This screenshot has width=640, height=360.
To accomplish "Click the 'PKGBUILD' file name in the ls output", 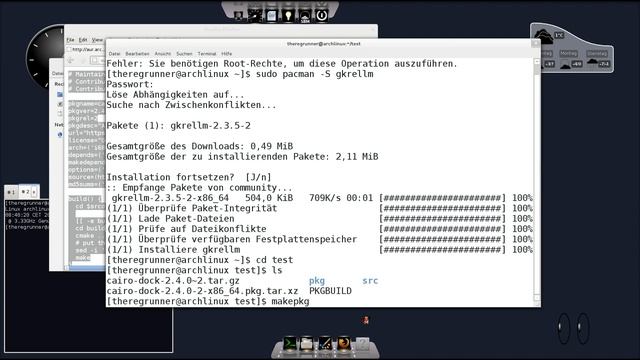I will point(330,291).
